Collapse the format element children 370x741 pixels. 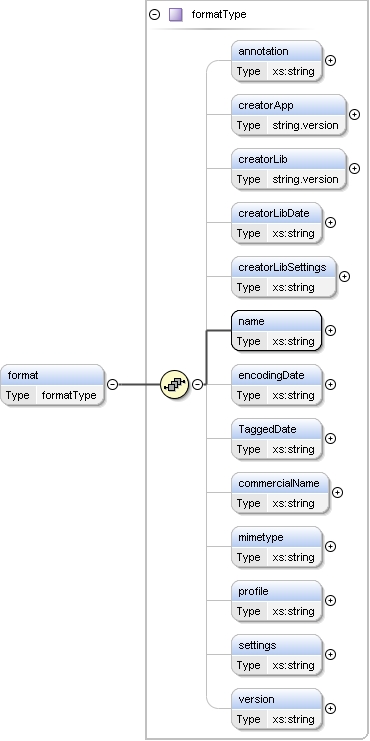click(x=112, y=384)
